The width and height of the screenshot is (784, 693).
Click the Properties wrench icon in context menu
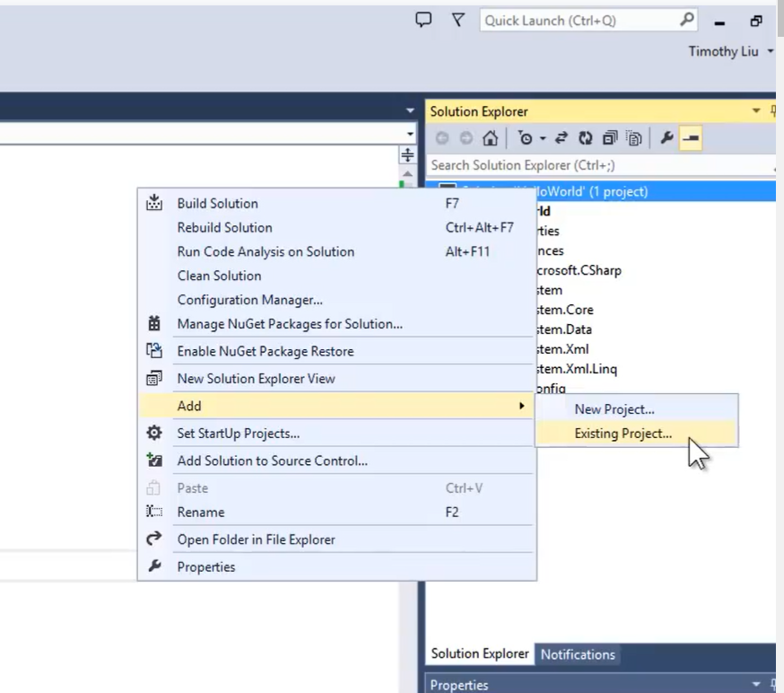(154, 566)
